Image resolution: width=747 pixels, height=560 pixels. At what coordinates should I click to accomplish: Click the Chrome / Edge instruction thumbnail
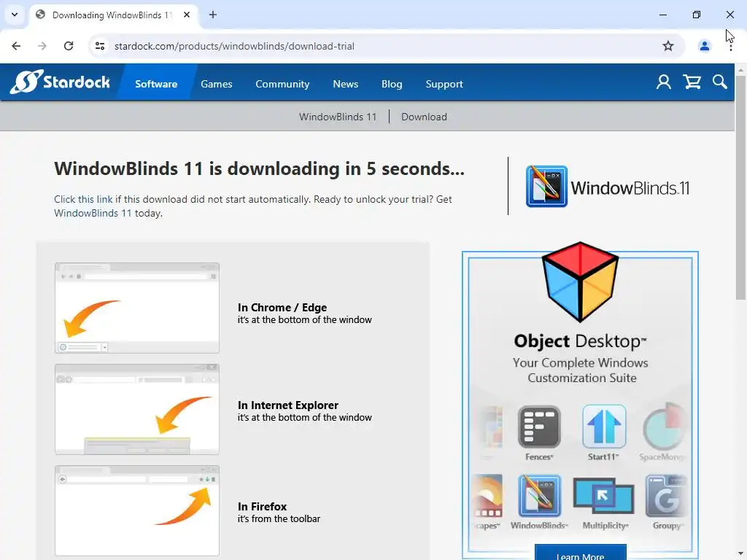click(137, 308)
